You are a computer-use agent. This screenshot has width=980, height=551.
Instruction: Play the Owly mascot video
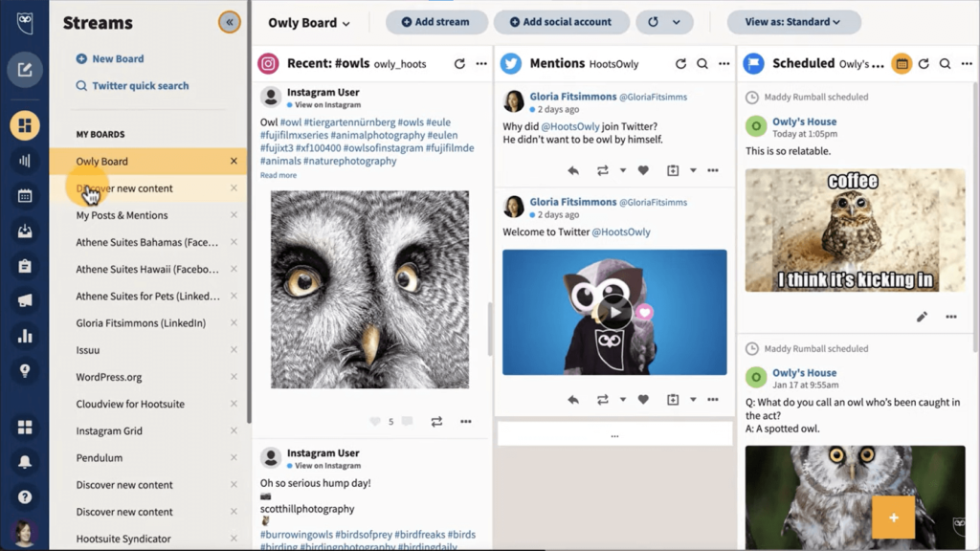[x=614, y=313]
